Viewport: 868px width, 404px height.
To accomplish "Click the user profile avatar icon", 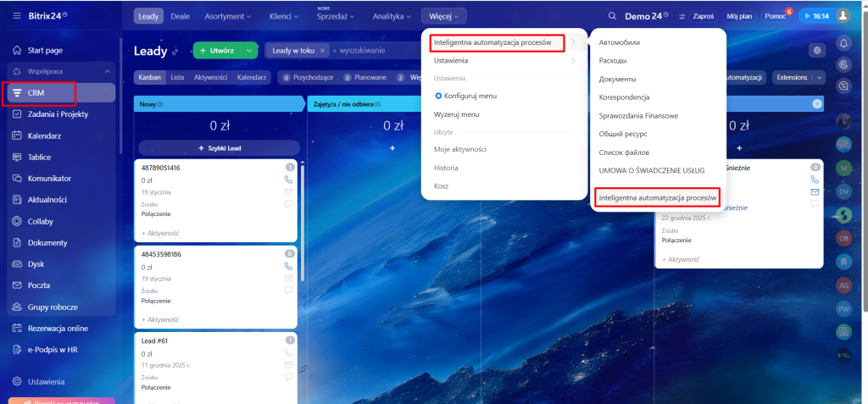I will [843, 16].
